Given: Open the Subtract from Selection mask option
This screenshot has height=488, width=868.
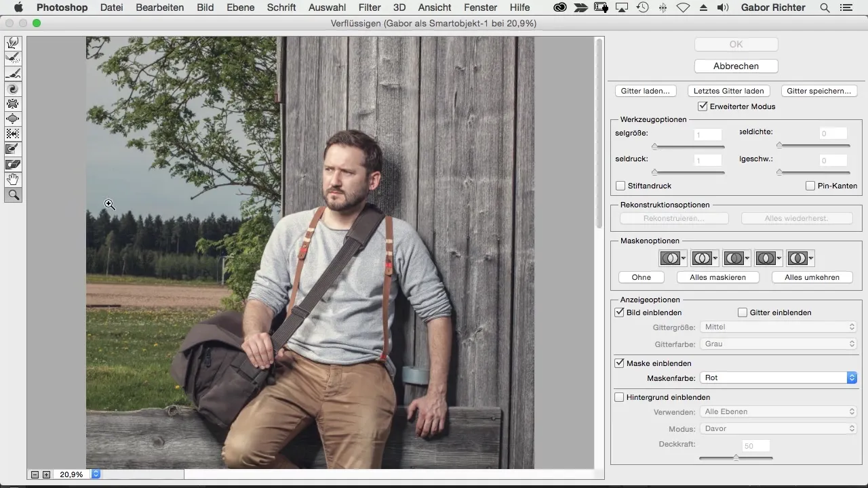Looking at the screenshot, I should click(x=736, y=258).
